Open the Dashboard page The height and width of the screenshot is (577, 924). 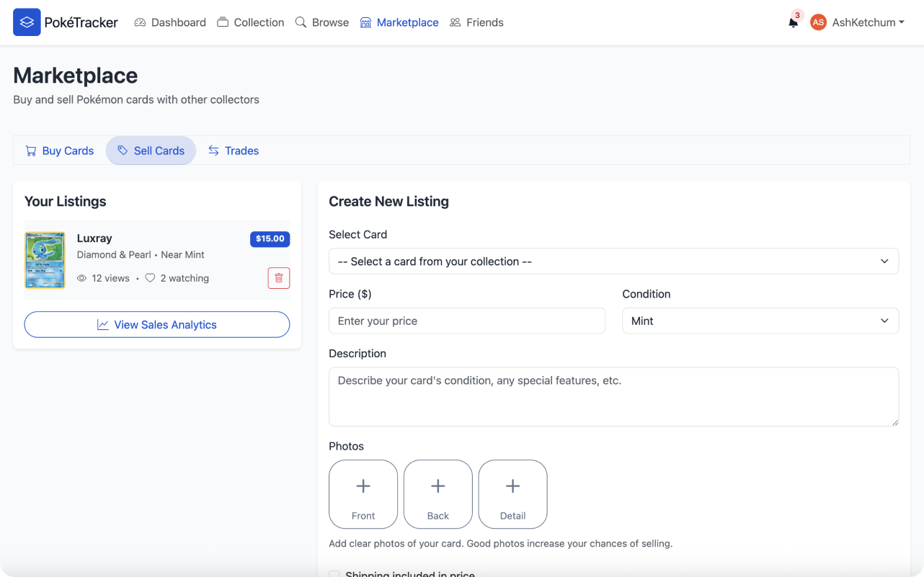pos(170,22)
